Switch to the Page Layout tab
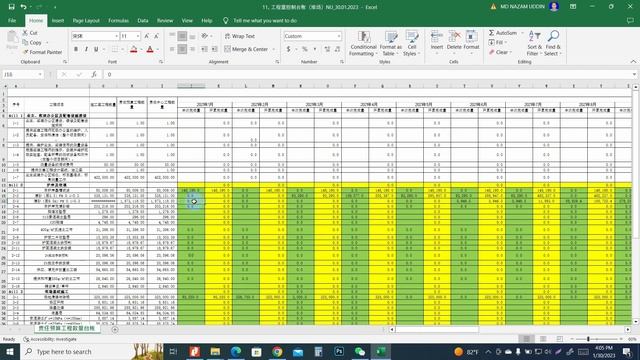The width and height of the screenshot is (640, 360). coord(86,20)
